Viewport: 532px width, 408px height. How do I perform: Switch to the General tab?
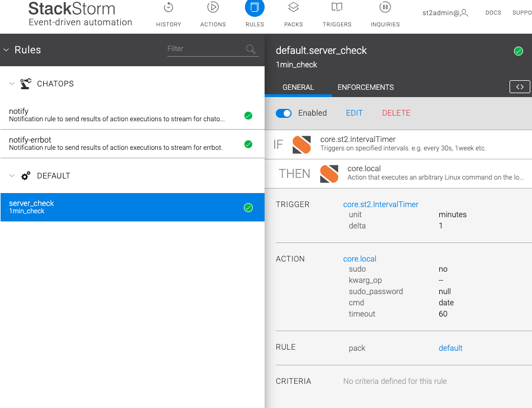(298, 88)
